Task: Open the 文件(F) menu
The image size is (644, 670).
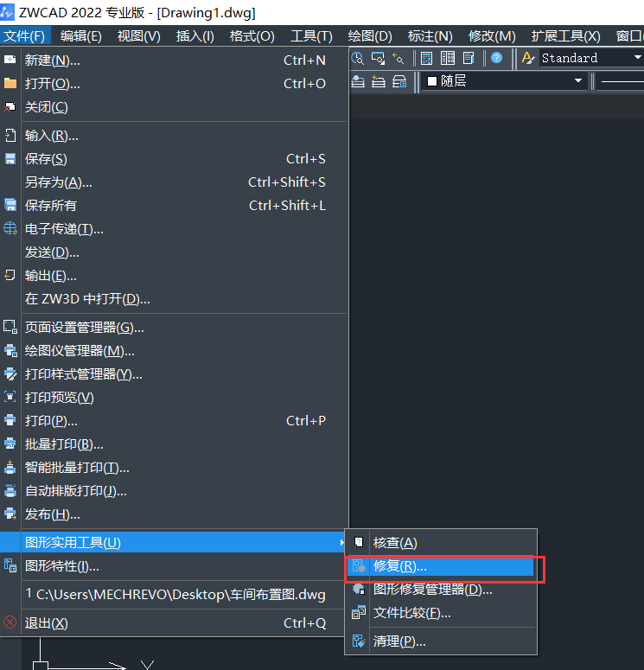Action: (24, 36)
